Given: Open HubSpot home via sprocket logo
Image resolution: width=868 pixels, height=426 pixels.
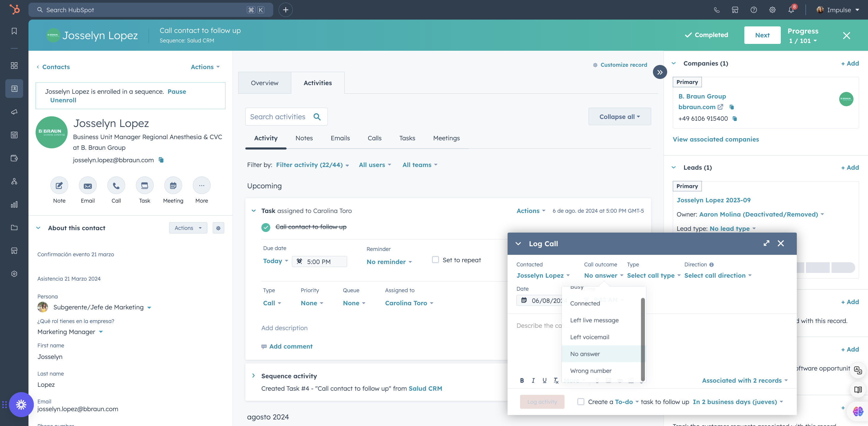Looking at the screenshot, I should click(14, 9).
